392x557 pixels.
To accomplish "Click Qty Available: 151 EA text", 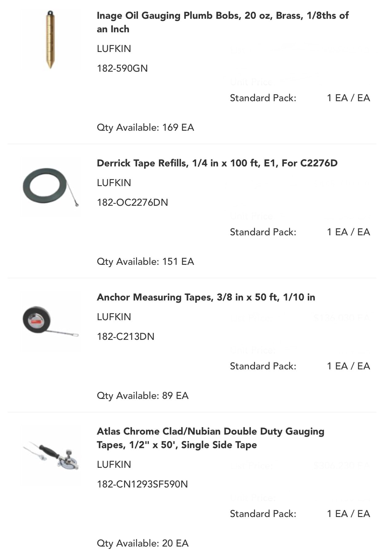I will pos(145,261).
